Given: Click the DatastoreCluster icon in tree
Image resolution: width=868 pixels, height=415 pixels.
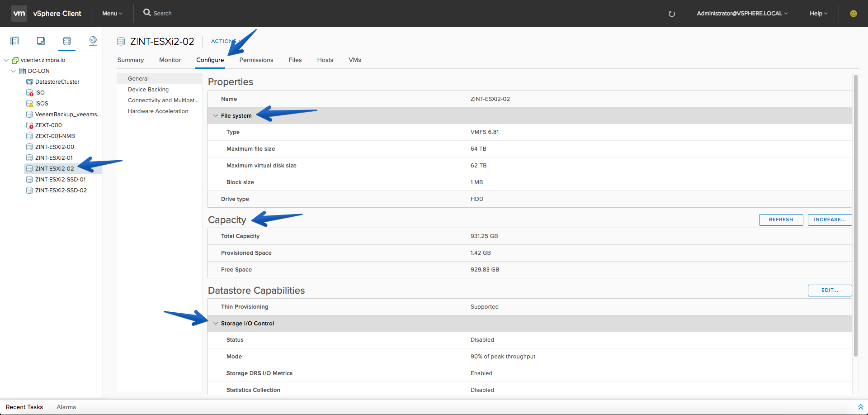Looking at the screenshot, I should pyautogui.click(x=29, y=82).
